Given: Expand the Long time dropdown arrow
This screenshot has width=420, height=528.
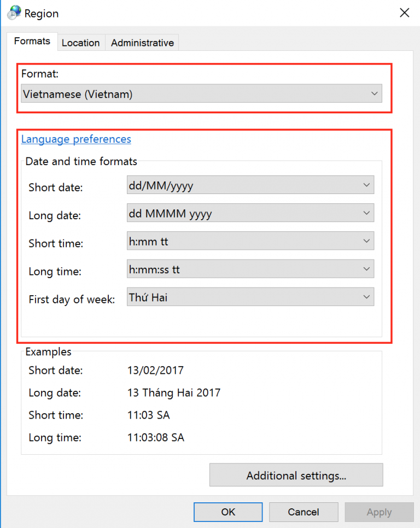Looking at the screenshot, I should [366, 269].
